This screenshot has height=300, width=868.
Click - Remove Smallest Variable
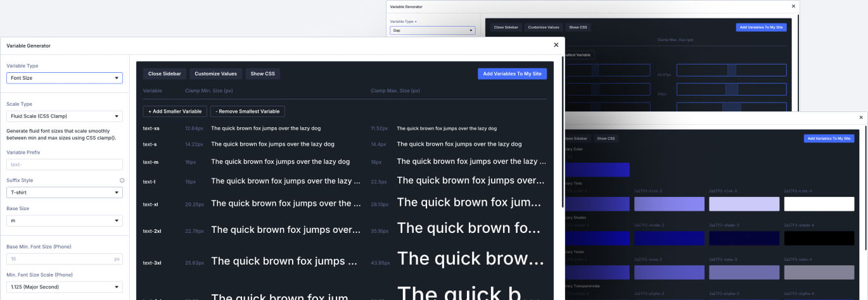248,111
